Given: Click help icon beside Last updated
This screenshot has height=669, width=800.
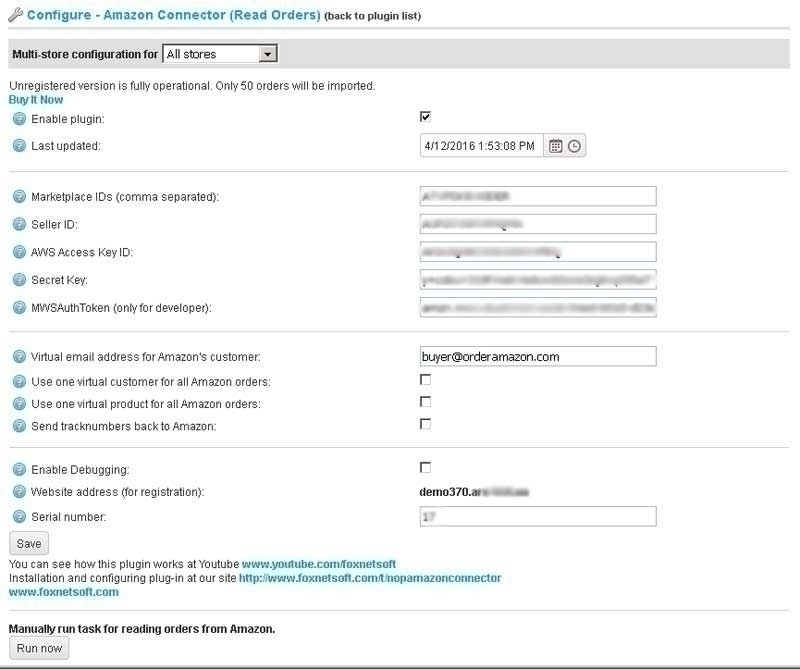Looking at the screenshot, I should click(19, 146).
